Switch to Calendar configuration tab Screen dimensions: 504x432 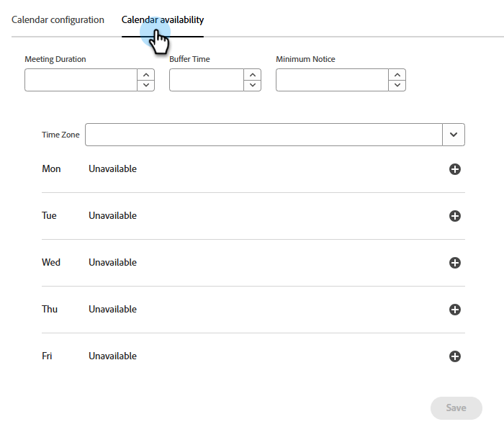tap(58, 20)
